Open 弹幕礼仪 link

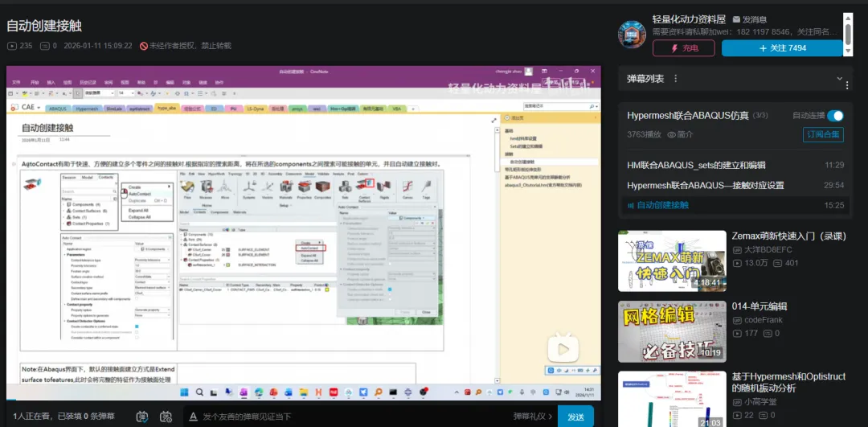click(x=533, y=417)
